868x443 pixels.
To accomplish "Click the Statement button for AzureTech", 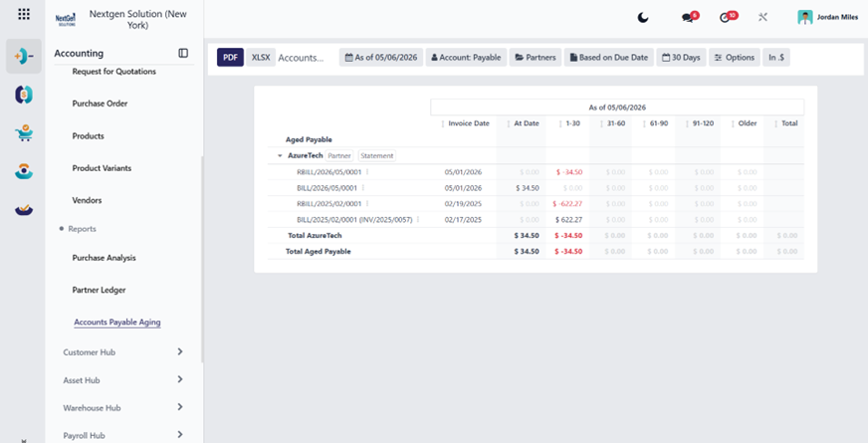I will 377,155.
